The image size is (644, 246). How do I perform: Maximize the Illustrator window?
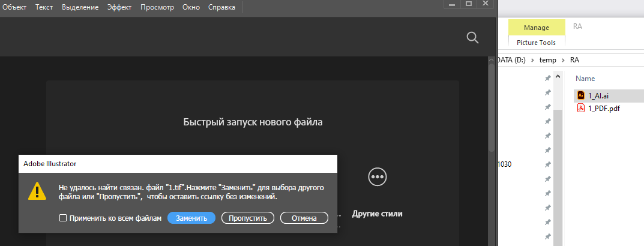469,4
